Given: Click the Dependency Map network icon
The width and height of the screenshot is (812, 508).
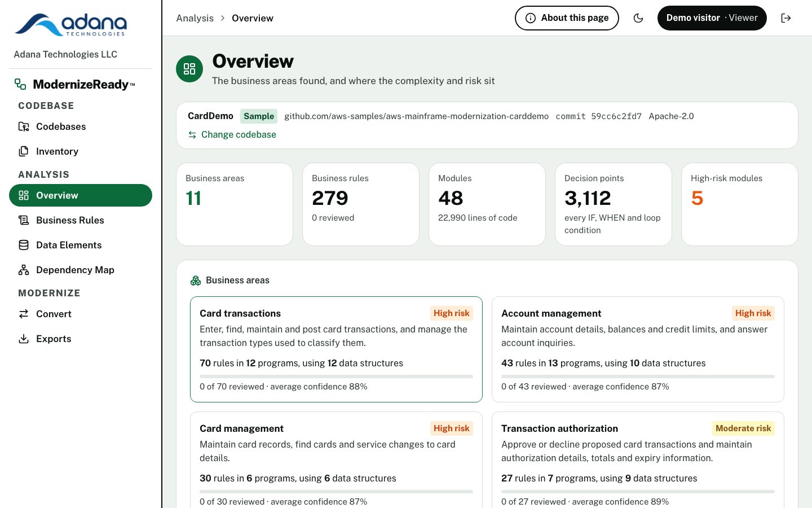Looking at the screenshot, I should point(24,270).
